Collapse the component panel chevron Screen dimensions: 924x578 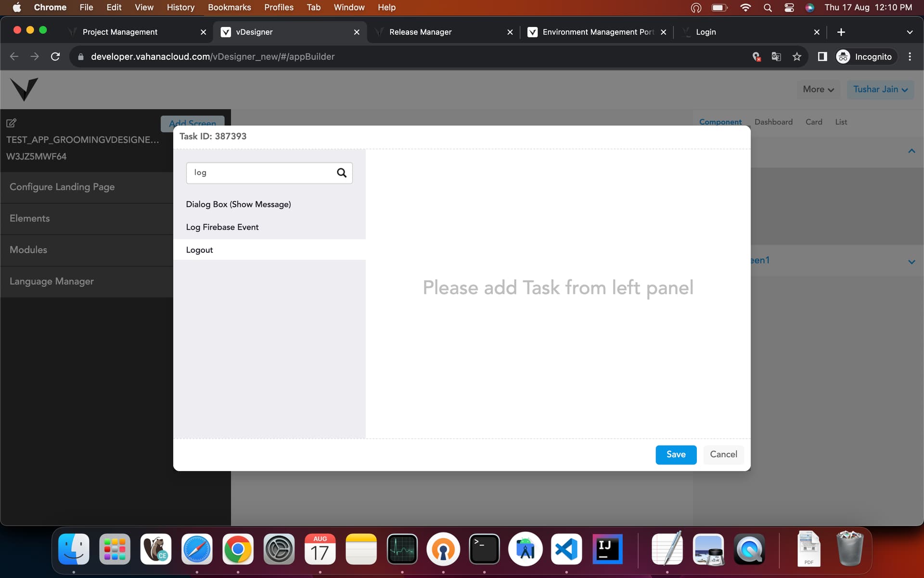click(x=911, y=151)
